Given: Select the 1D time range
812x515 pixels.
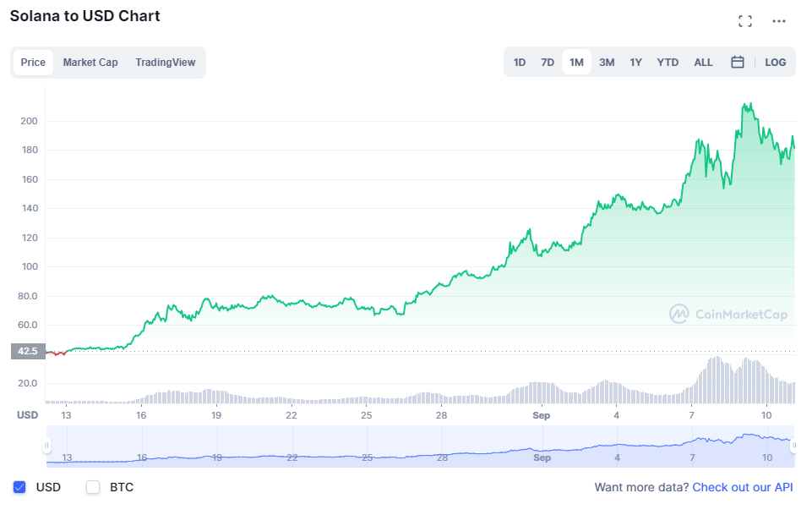Looking at the screenshot, I should pos(520,63).
